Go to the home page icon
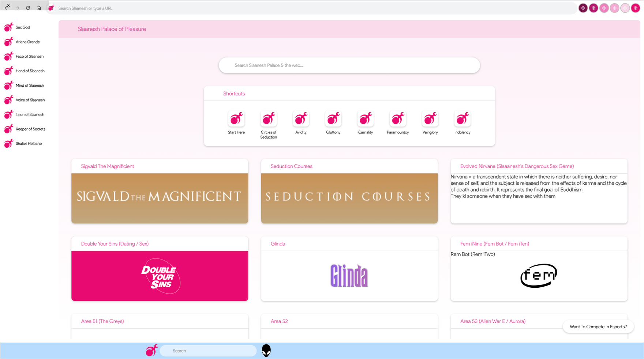This screenshot has height=359, width=644. pos(39,8)
